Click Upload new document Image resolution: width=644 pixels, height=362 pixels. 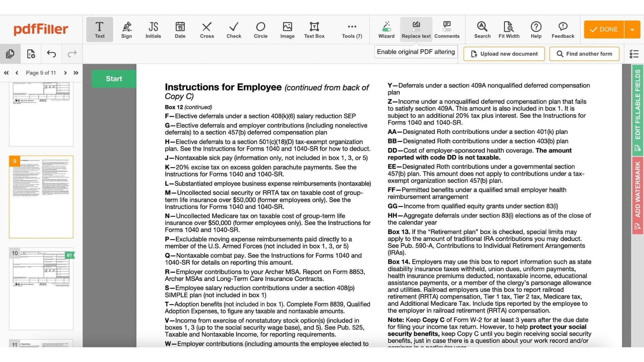(x=504, y=54)
